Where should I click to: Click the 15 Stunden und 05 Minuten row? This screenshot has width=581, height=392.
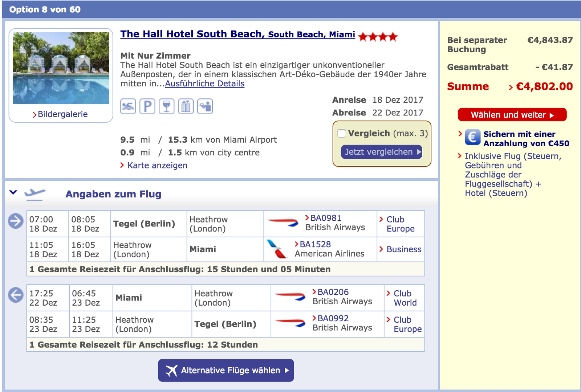226,269
